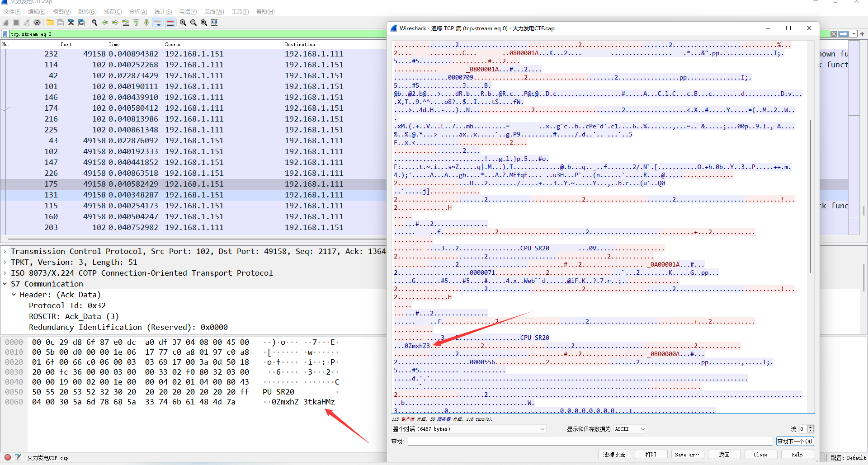
Task: Sort by the Time column header
Action: pos(135,44)
